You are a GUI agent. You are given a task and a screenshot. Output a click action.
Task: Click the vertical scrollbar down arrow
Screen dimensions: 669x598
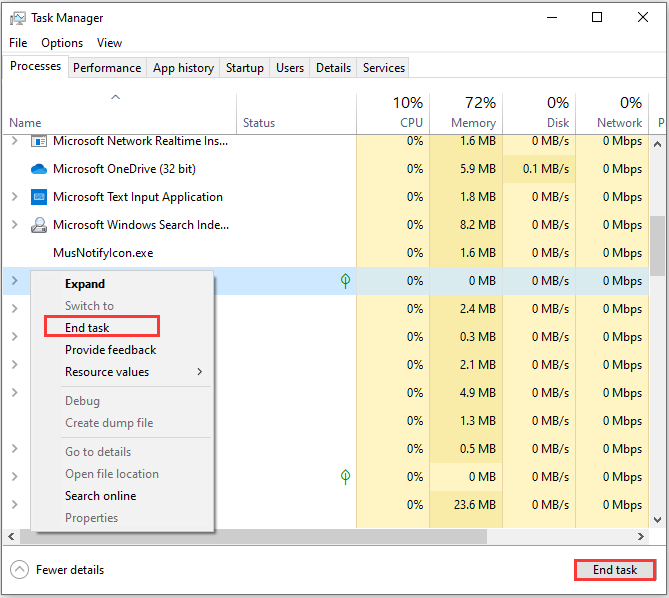(x=657, y=520)
